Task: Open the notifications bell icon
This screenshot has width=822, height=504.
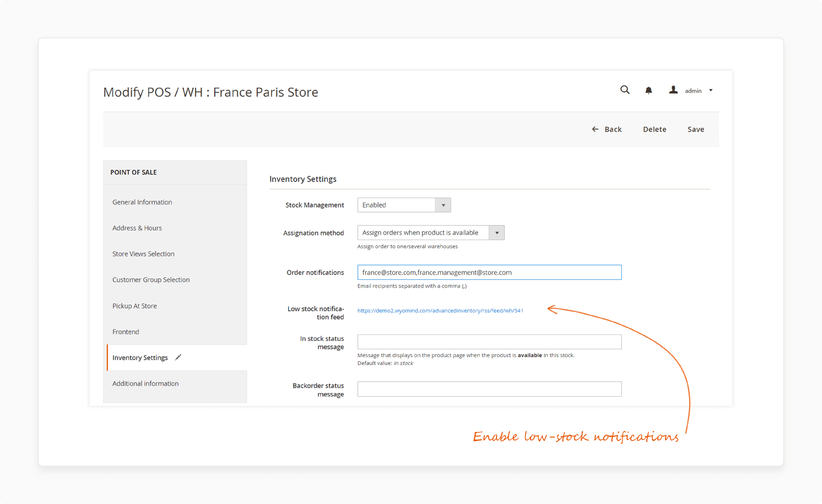Action: tap(648, 90)
